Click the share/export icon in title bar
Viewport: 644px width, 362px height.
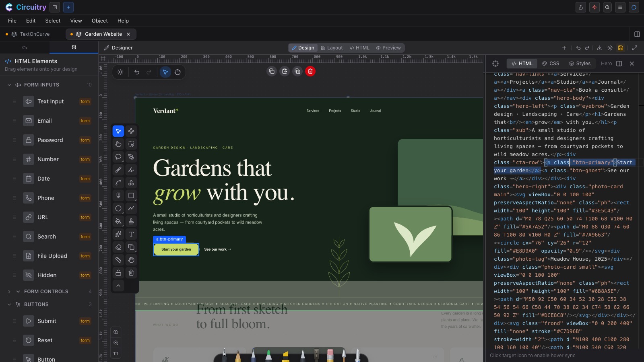point(581,7)
